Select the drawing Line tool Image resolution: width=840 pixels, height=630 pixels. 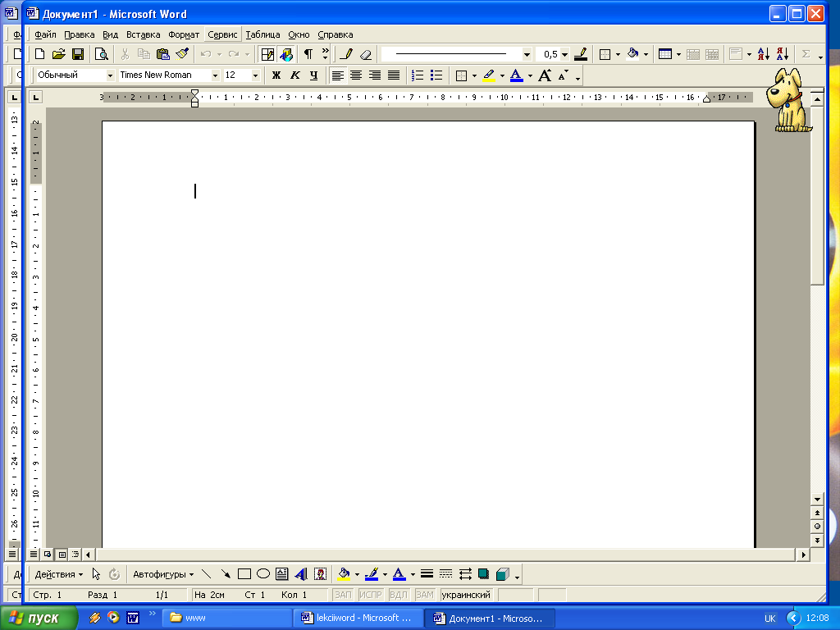pos(206,574)
